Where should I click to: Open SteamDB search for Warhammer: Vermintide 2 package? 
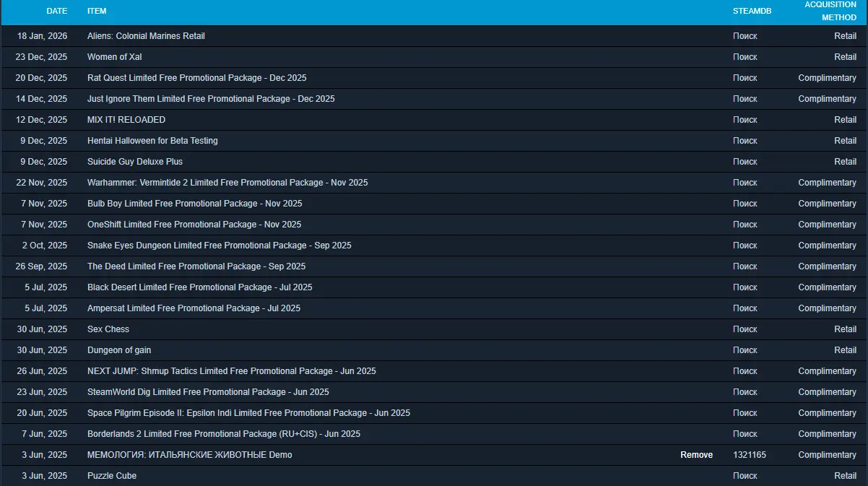pos(745,183)
